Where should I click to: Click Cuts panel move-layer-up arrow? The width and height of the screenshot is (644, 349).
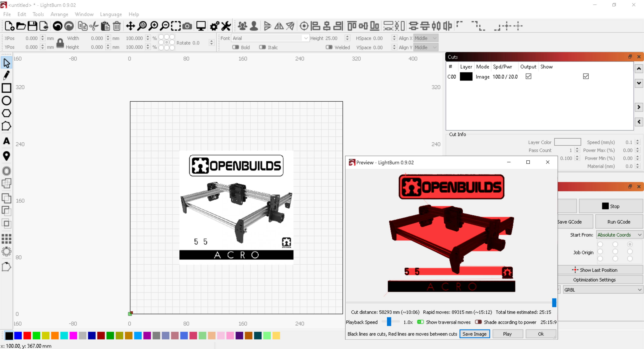point(639,69)
